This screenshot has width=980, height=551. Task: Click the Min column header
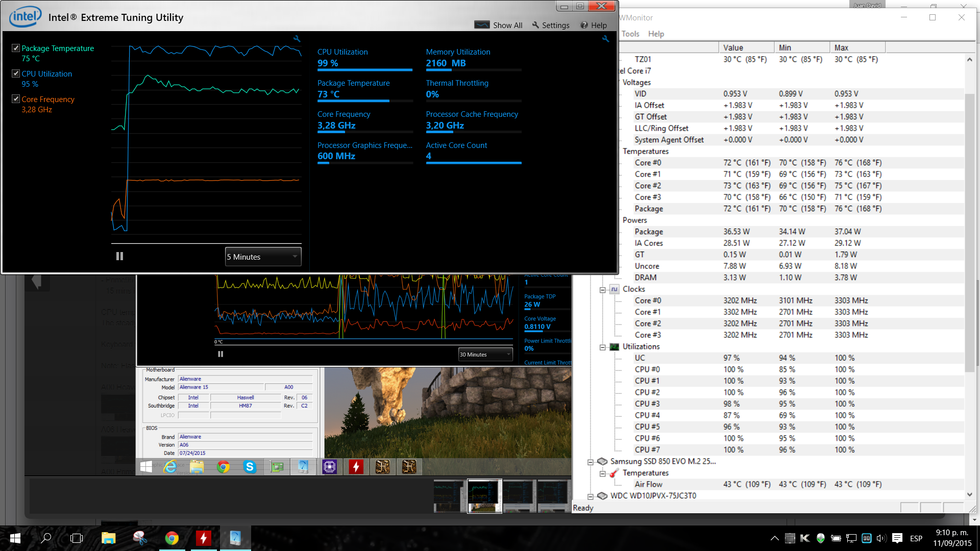(802, 47)
